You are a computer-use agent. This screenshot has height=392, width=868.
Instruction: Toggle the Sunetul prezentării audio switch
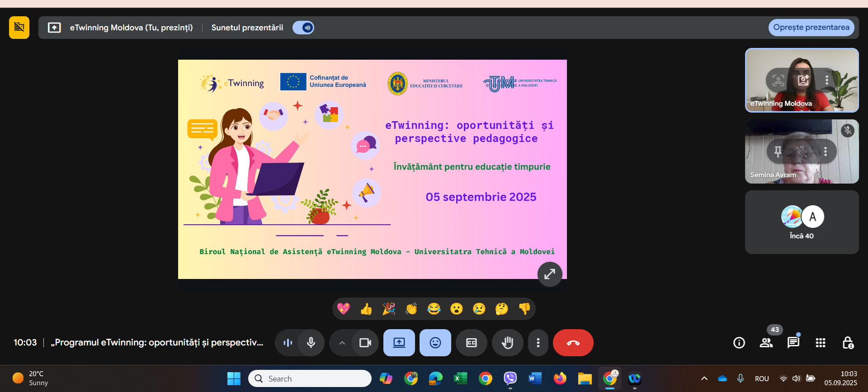pyautogui.click(x=303, y=28)
